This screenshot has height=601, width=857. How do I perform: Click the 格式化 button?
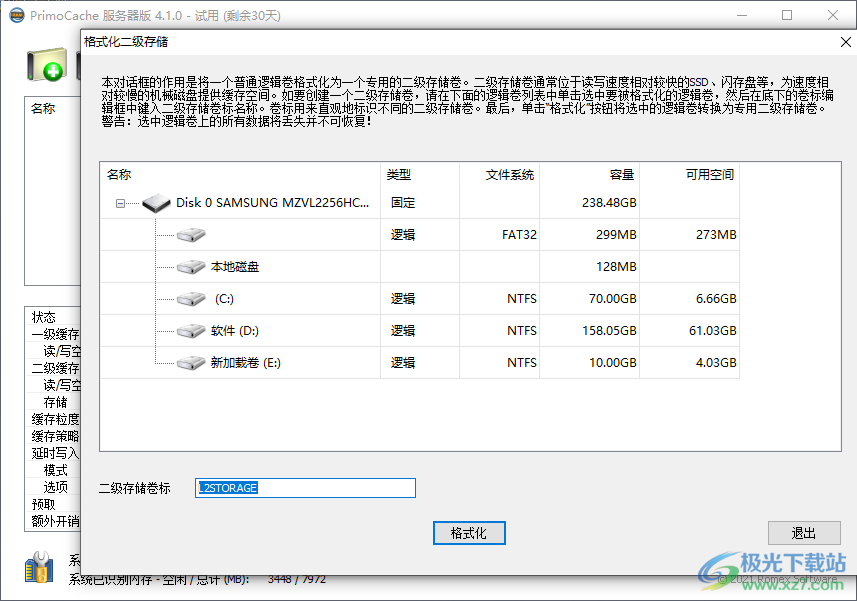(x=469, y=533)
